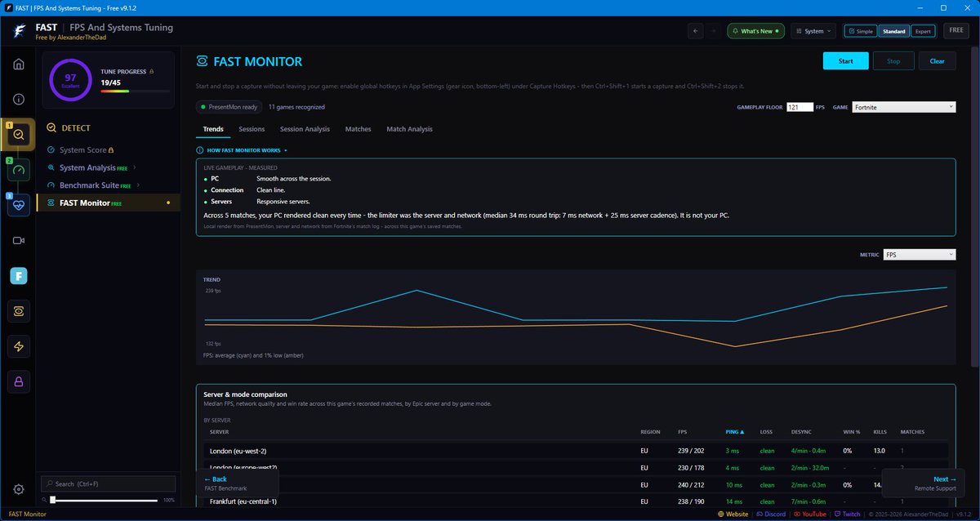Screen dimensions: 980x521
Task: Open the Metric dropdown showing FPS
Action: point(920,255)
